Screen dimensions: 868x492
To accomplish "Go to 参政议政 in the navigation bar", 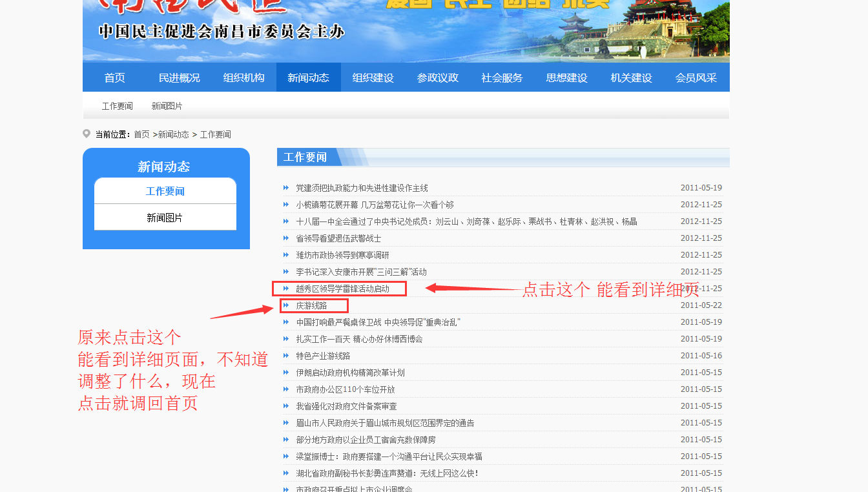I will coord(438,77).
